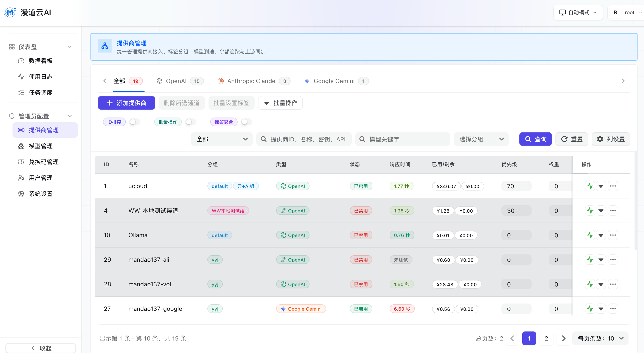
Task: Open more actions for mandao137-vol row
Action: click(613, 284)
